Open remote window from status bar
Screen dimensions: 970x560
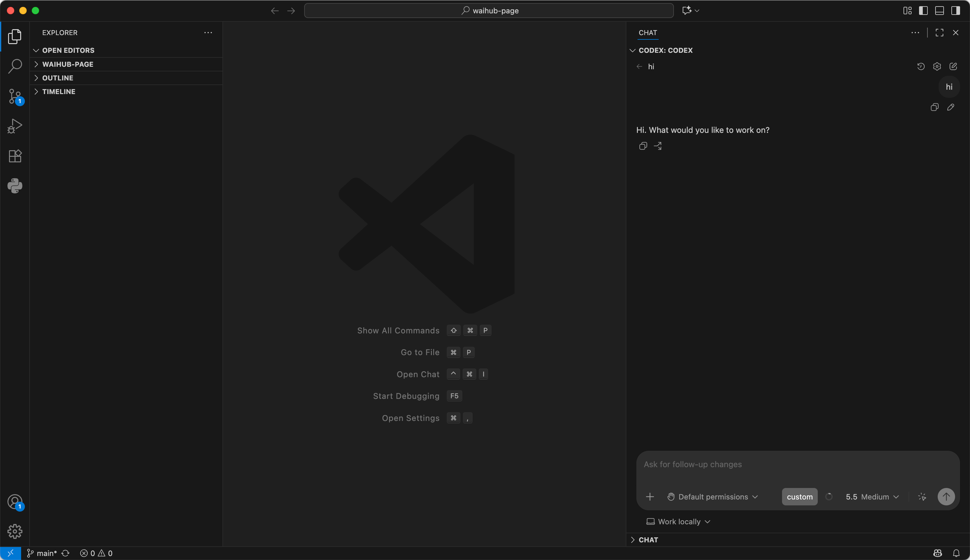(10, 553)
